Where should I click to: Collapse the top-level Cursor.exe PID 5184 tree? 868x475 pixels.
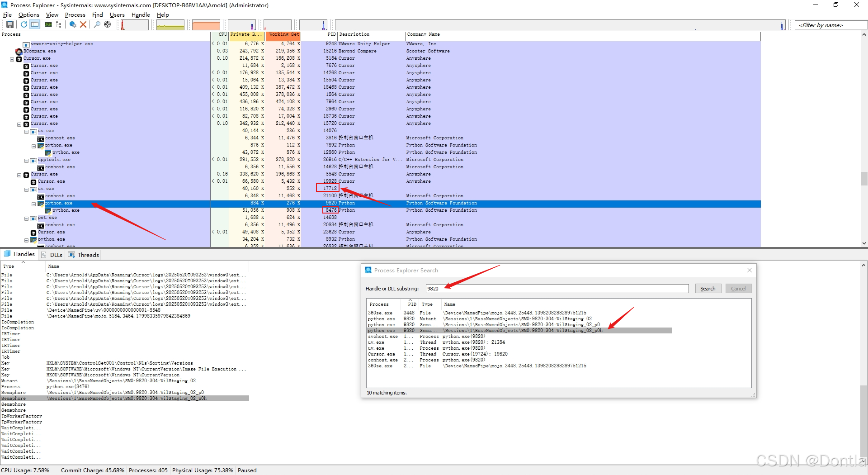coord(12,59)
